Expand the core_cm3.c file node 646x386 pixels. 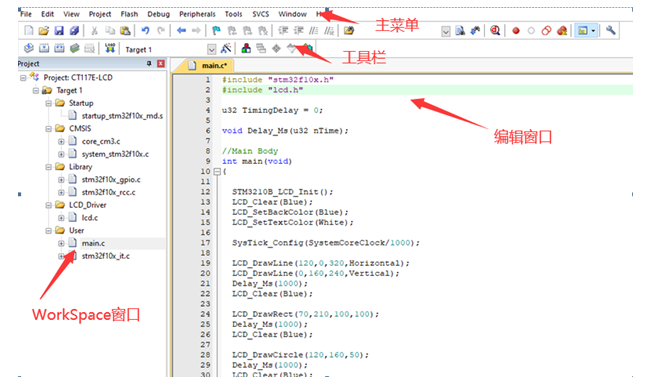pyautogui.click(x=61, y=141)
